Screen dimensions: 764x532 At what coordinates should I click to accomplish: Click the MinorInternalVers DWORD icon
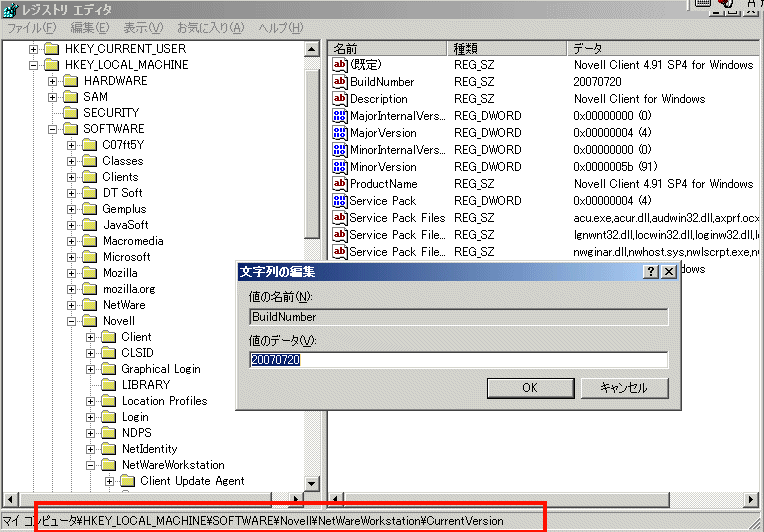tap(340, 150)
